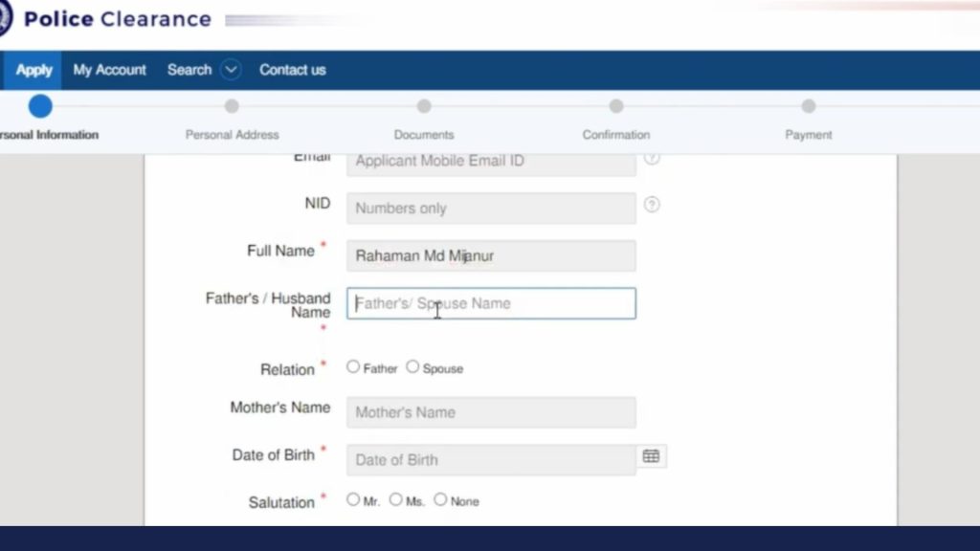The width and height of the screenshot is (980, 551).
Task: Open the My Account menu item
Action: [x=109, y=70]
